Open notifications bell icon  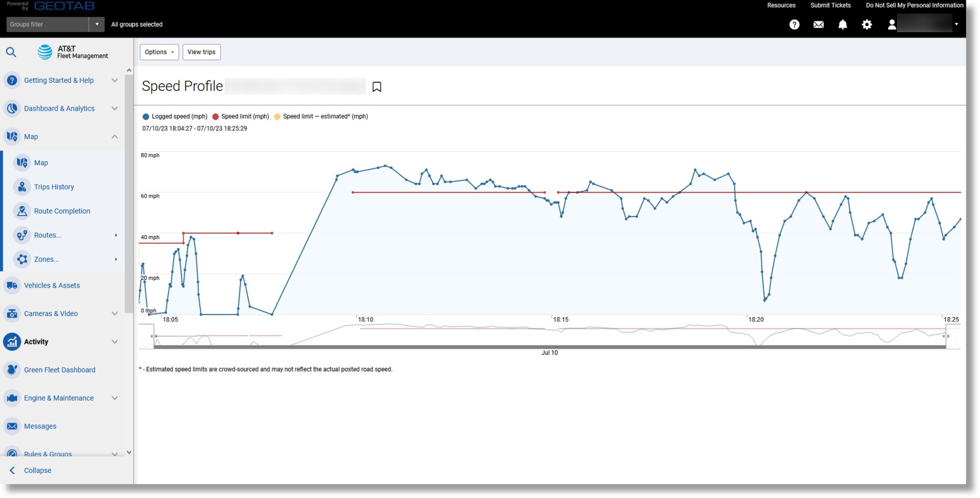[x=843, y=24]
